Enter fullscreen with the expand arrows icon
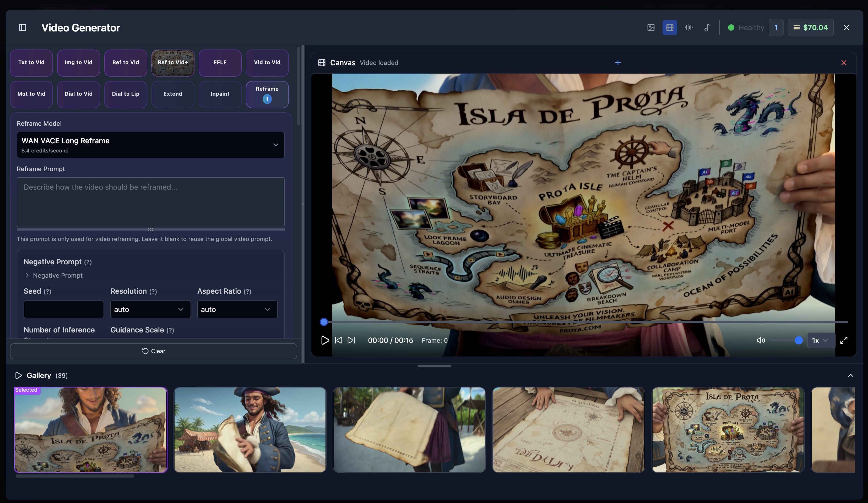The width and height of the screenshot is (868, 503). (844, 340)
